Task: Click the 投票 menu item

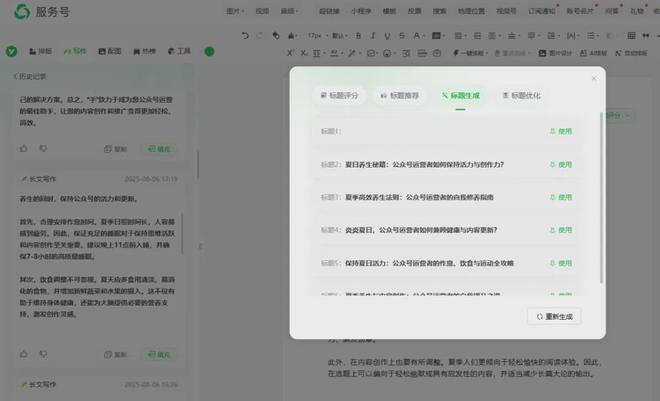Action: (415, 11)
